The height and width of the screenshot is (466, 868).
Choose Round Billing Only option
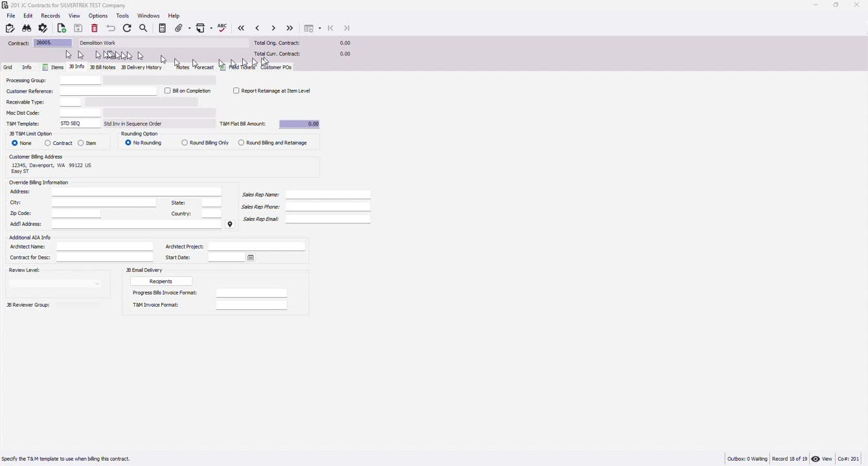[x=185, y=143]
